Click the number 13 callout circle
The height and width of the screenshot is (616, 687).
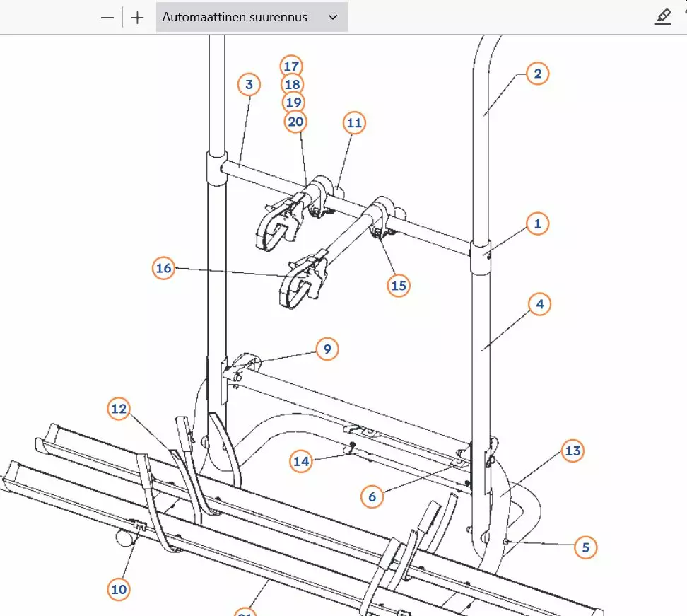click(572, 451)
